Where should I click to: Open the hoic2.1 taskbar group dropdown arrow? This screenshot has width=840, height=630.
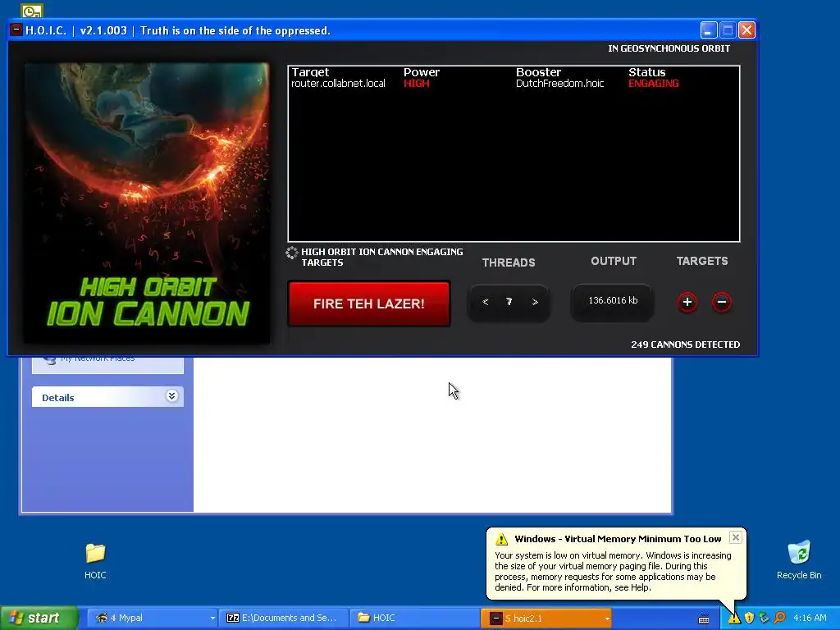[607, 619]
